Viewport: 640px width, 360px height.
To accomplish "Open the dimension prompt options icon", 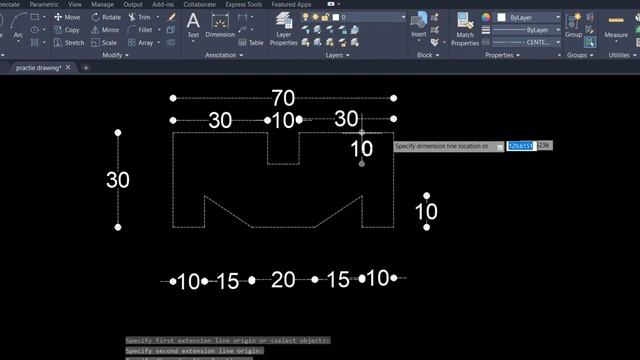I will pos(500,147).
